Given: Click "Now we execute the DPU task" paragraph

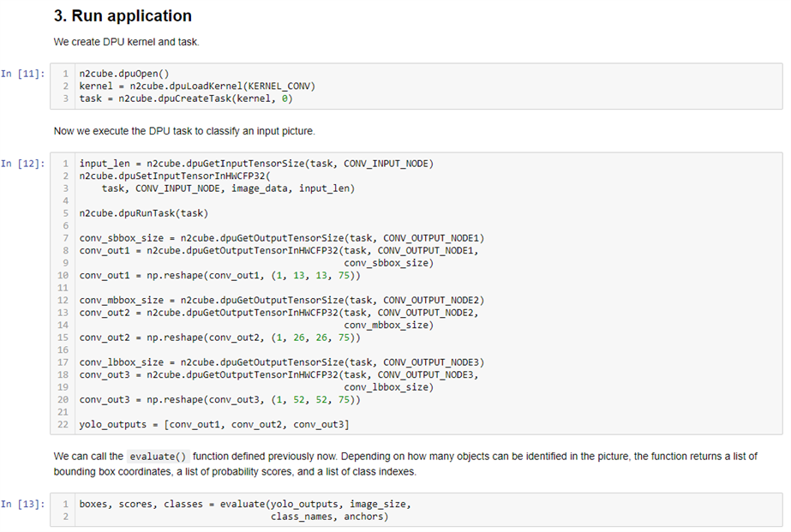Looking at the screenshot, I should (196, 131).
